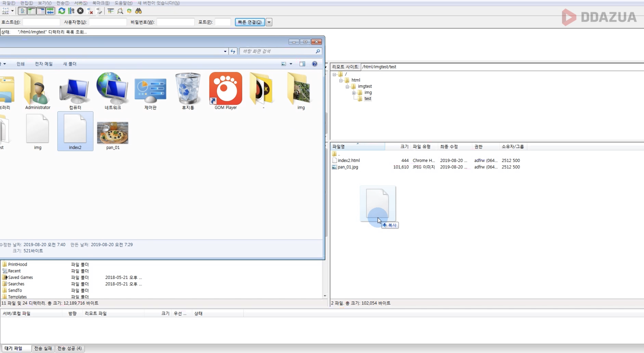Click the binoculars file search icon
The width and height of the screenshot is (644, 353).
coord(139,11)
